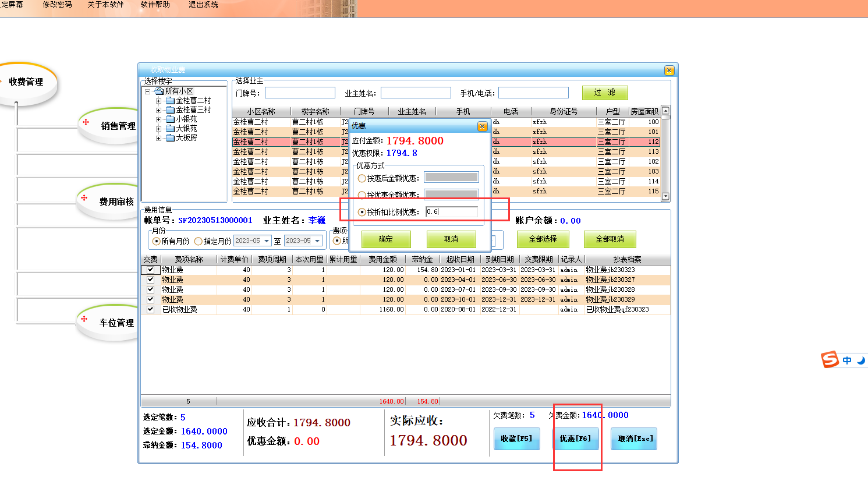Select 按惠后金额优惠 radio option

(362, 179)
